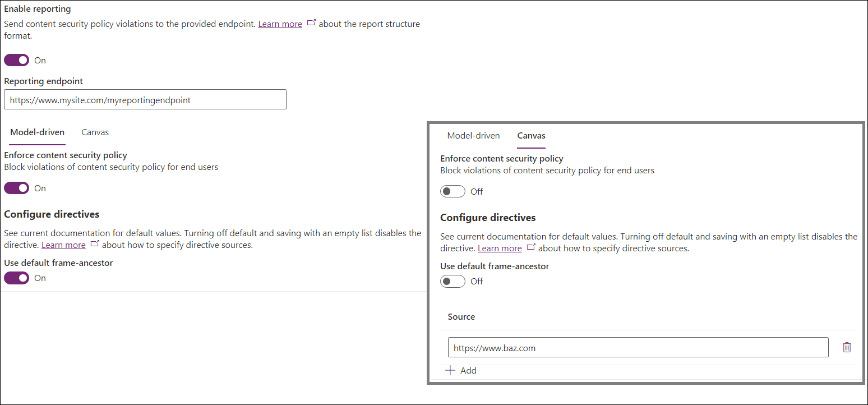Turn on Use default frame-ancestor in Canvas

pos(453,281)
